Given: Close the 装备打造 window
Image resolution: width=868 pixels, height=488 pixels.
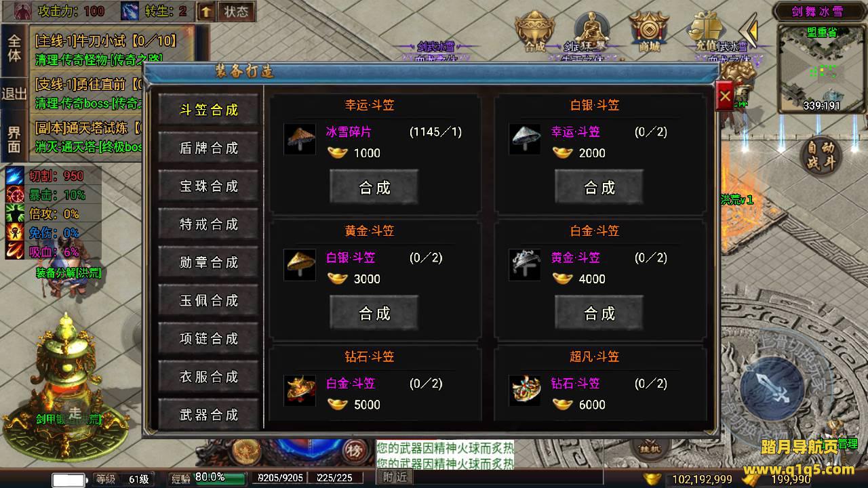Looking at the screenshot, I should tap(725, 96).
